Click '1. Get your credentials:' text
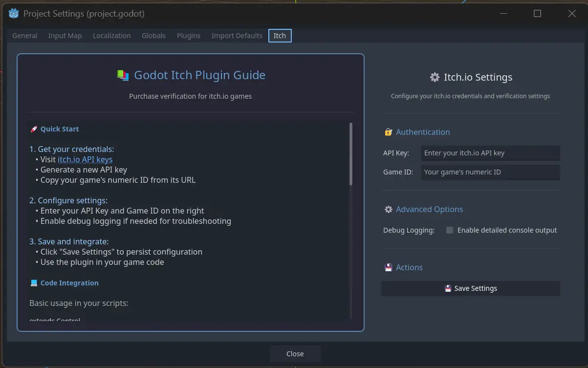 click(x=72, y=149)
